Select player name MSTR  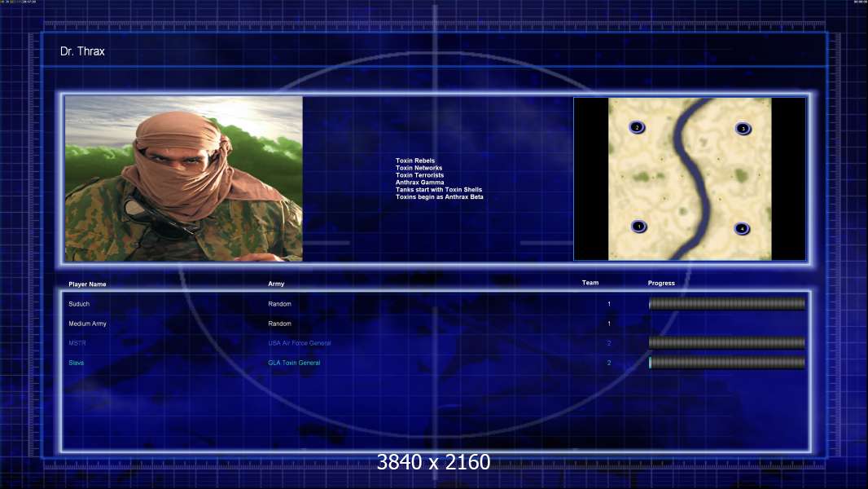pyautogui.click(x=77, y=343)
